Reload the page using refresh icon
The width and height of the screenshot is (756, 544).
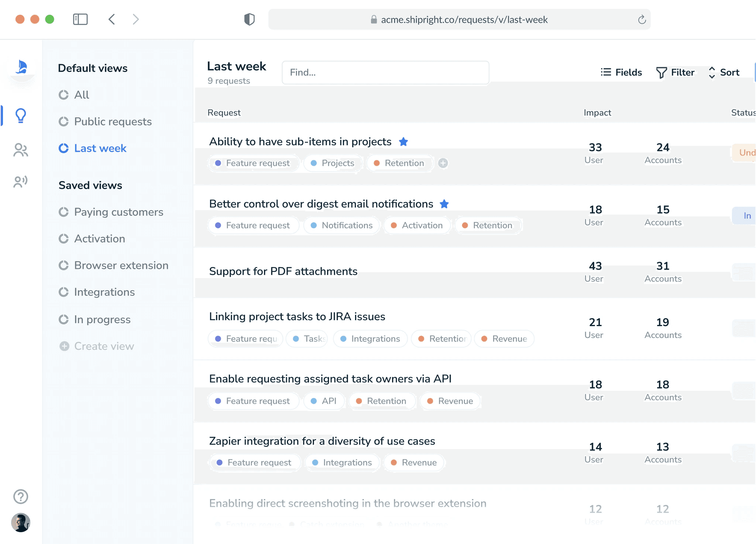[x=642, y=20]
